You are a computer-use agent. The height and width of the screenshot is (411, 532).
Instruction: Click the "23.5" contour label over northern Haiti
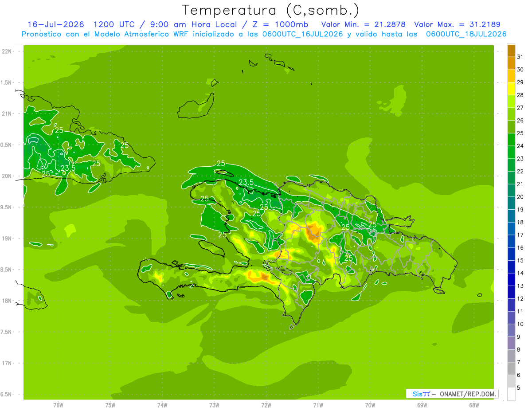[246, 183]
